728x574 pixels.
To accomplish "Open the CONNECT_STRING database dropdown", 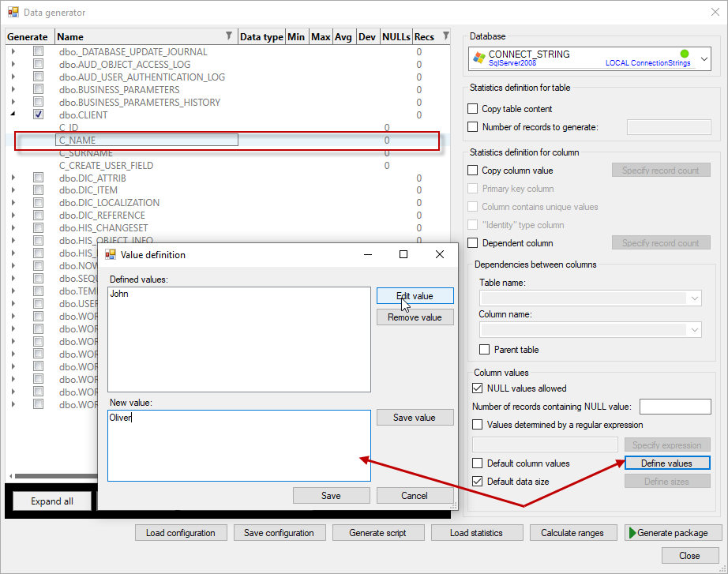I will click(704, 59).
